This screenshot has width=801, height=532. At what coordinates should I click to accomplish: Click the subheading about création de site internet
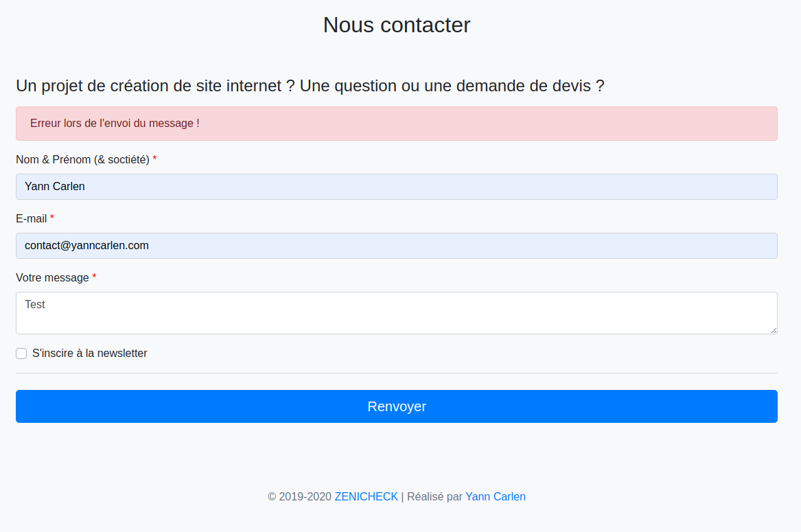(310, 86)
